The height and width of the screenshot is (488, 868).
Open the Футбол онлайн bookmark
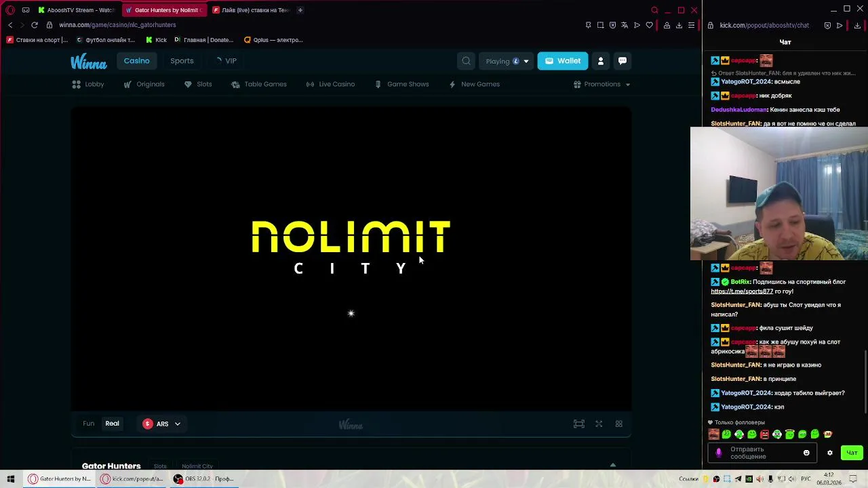point(105,40)
